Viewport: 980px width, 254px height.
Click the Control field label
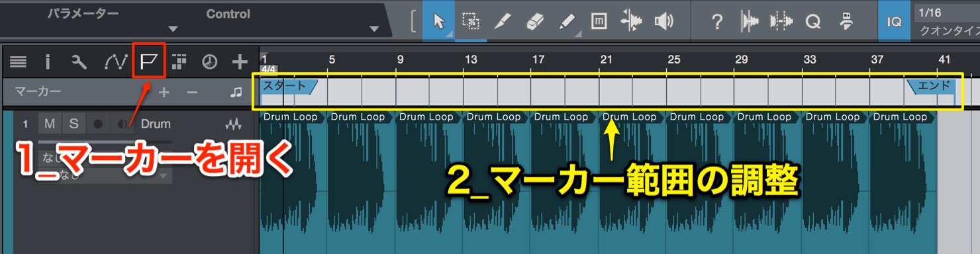228,13
